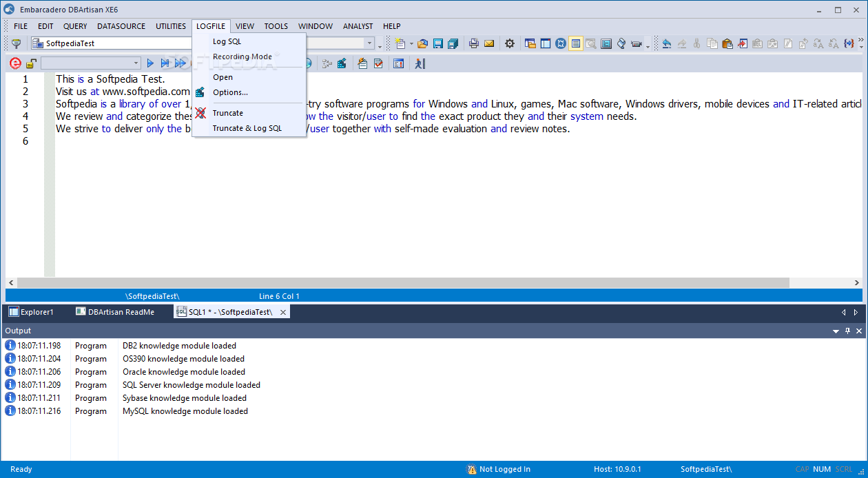Open settings with the gear icon

tap(510, 43)
